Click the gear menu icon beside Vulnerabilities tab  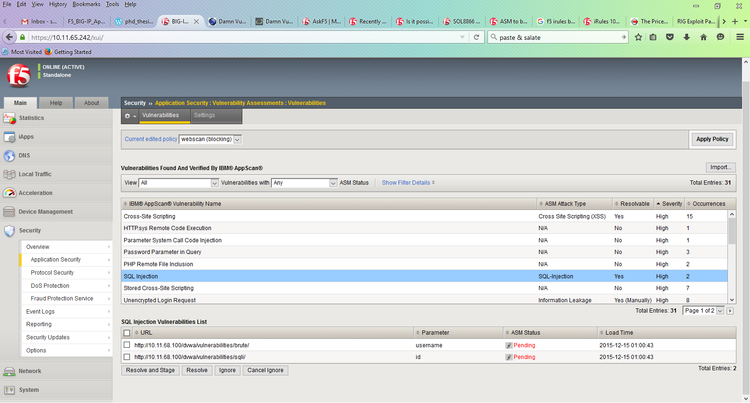pyautogui.click(x=129, y=116)
